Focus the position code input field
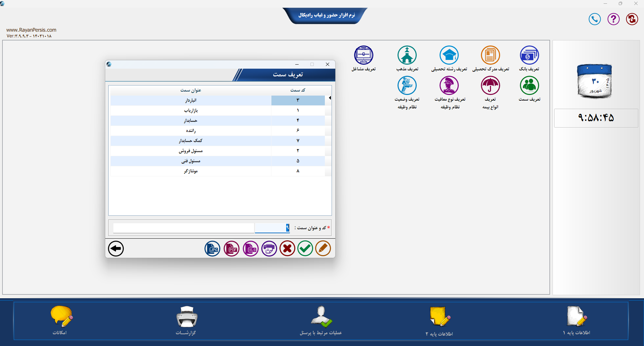 (272, 228)
